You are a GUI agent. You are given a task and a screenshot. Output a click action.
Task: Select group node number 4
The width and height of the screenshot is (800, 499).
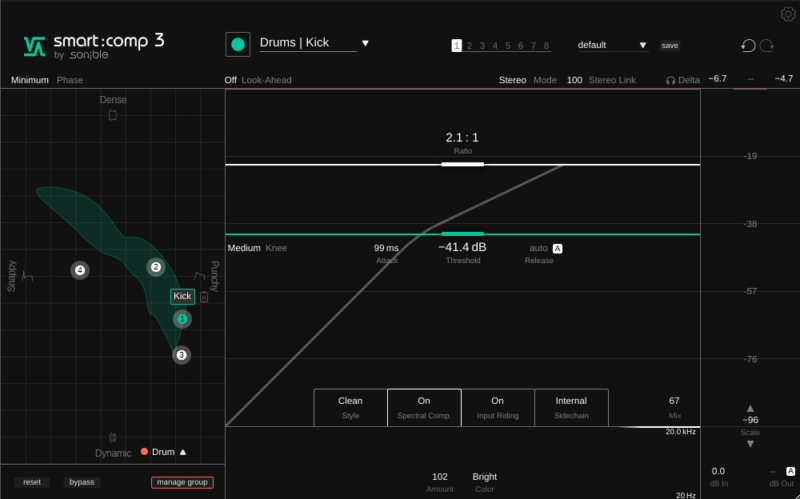tap(80, 270)
